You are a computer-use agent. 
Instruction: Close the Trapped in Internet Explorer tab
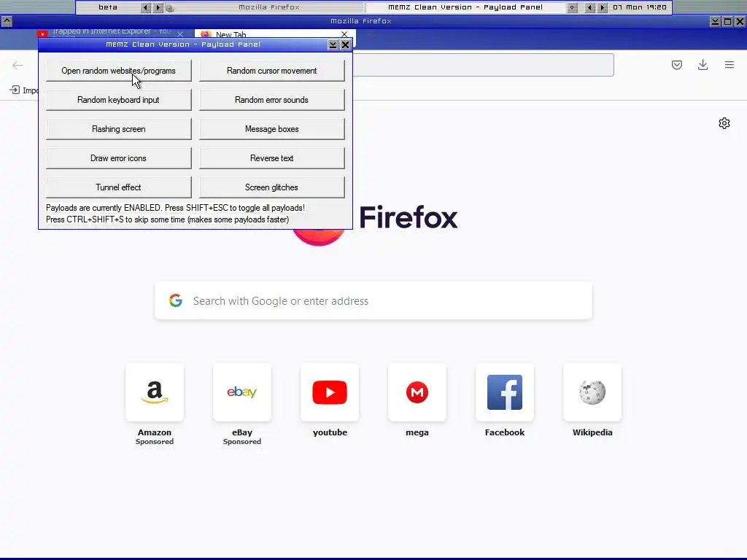(x=180, y=34)
